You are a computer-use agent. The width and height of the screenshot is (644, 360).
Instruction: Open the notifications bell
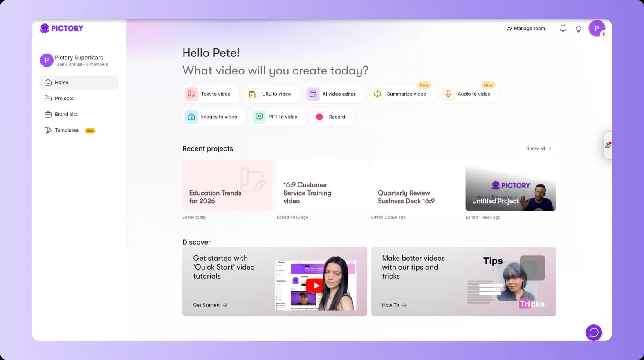pos(563,28)
